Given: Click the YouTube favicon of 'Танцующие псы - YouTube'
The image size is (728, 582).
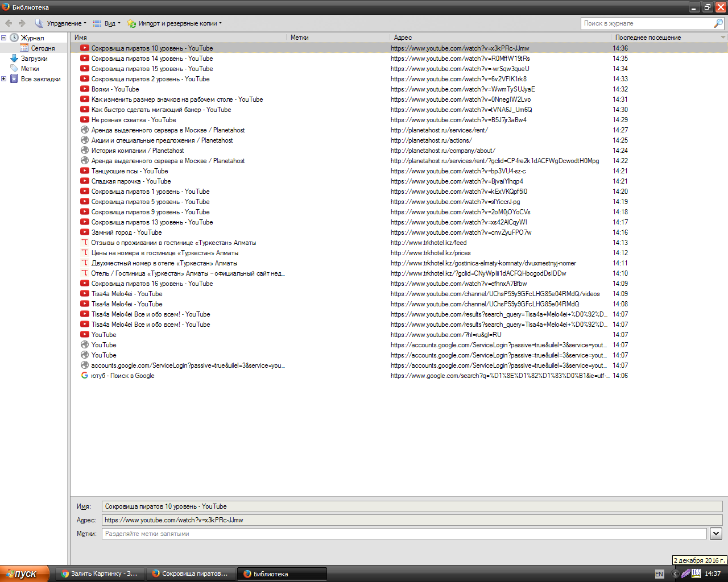Looking at the screenshot, I should click(85, 171).
